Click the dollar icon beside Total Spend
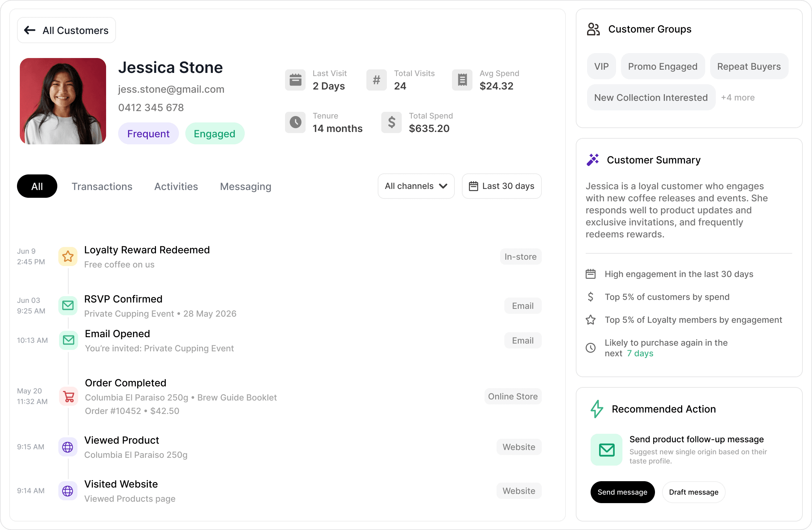This screenshot has height=530, width=812. (391, 122)
